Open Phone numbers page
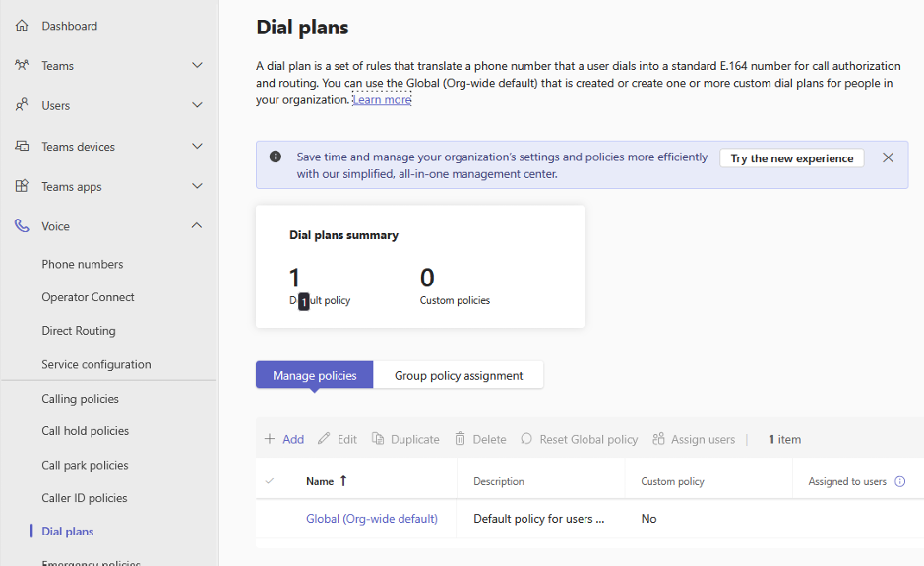924x566 pixels. pyautogui.click(x=83, y=264)
